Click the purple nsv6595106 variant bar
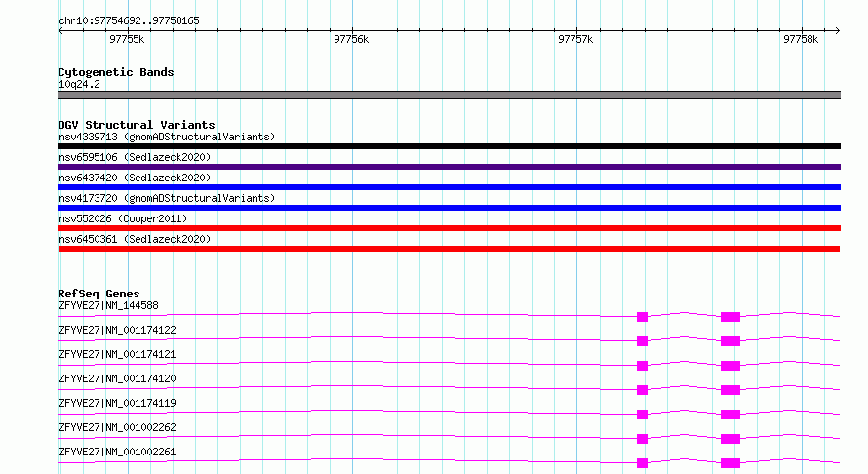868x474 pixels. pyautogui.click(x=449, y=167)
